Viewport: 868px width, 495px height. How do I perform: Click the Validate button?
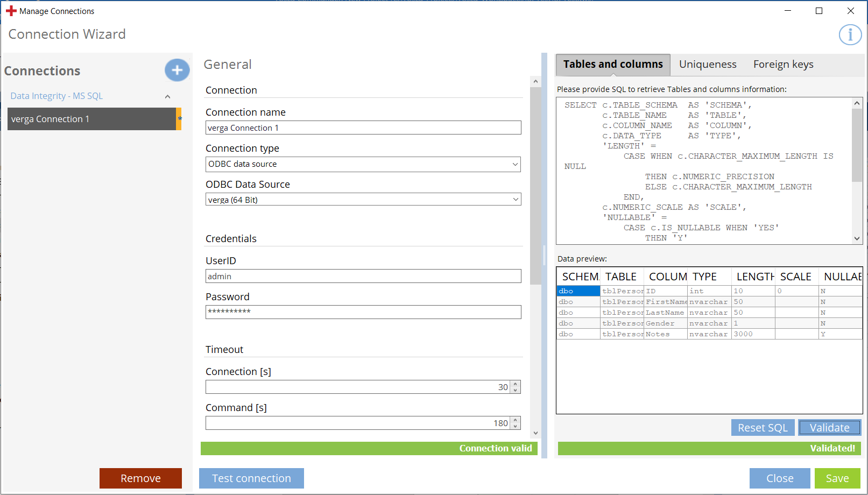pyautogui.click(x=829, y=428)
